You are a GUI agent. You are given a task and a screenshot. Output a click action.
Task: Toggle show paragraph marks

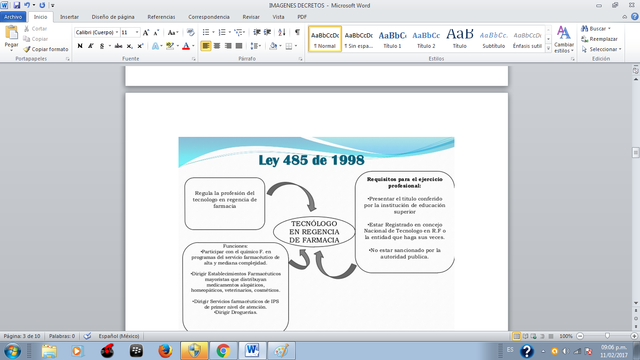(x=297, y=32)
